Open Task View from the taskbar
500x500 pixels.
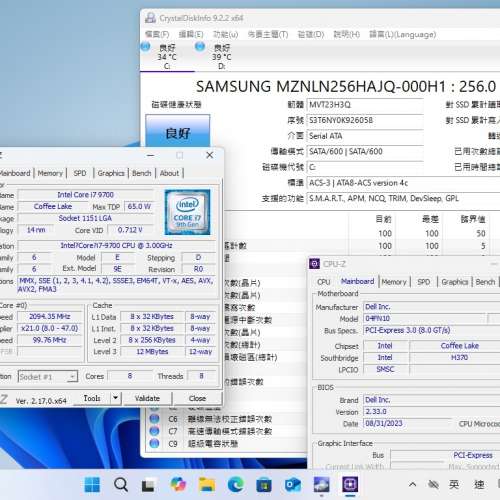(x=148, y=485)
